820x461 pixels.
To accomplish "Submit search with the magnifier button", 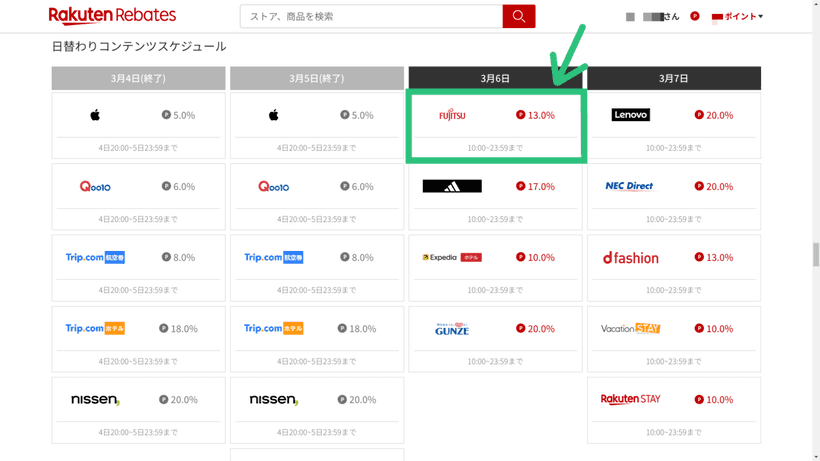I will point(519,17).
